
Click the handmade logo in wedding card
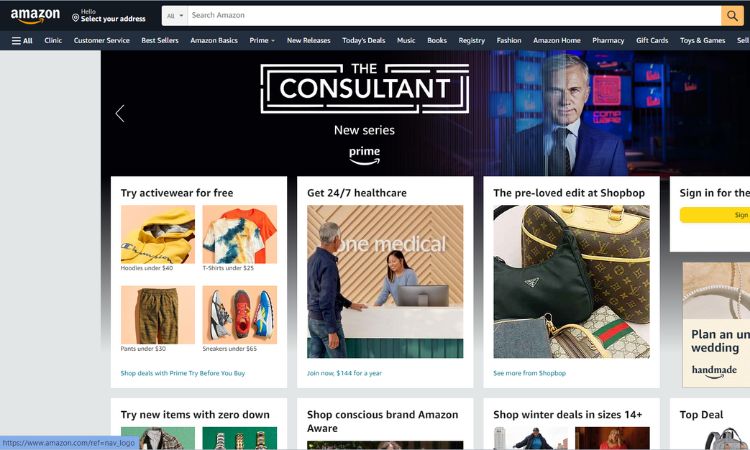(714, 371)
